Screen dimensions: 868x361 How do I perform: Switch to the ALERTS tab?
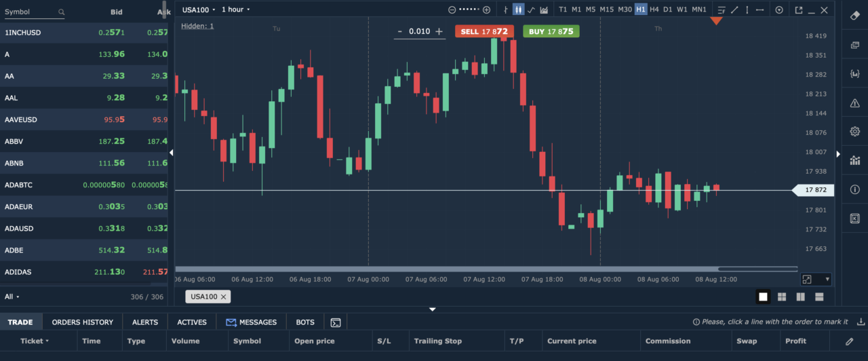[x=145, y=322]
